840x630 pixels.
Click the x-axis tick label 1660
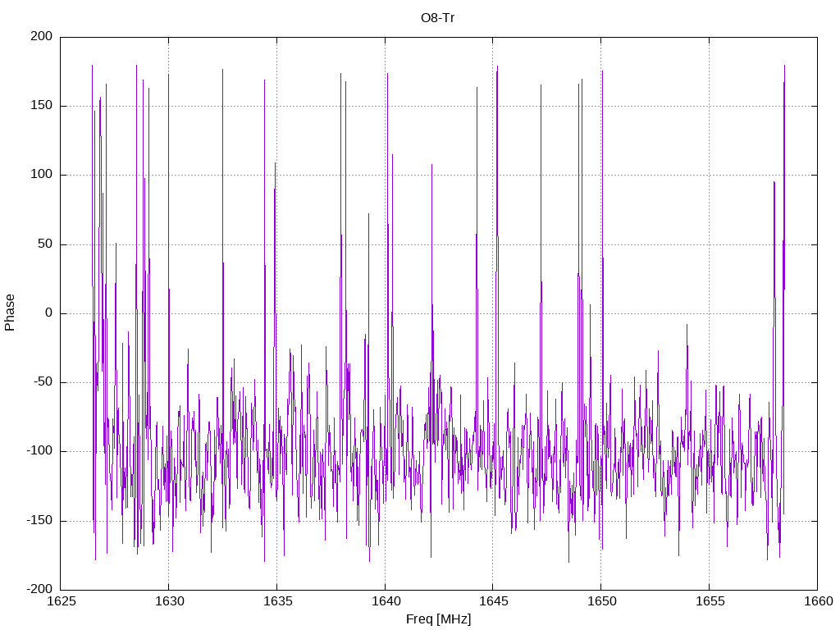pyautogui.click(x=818, y=601)
